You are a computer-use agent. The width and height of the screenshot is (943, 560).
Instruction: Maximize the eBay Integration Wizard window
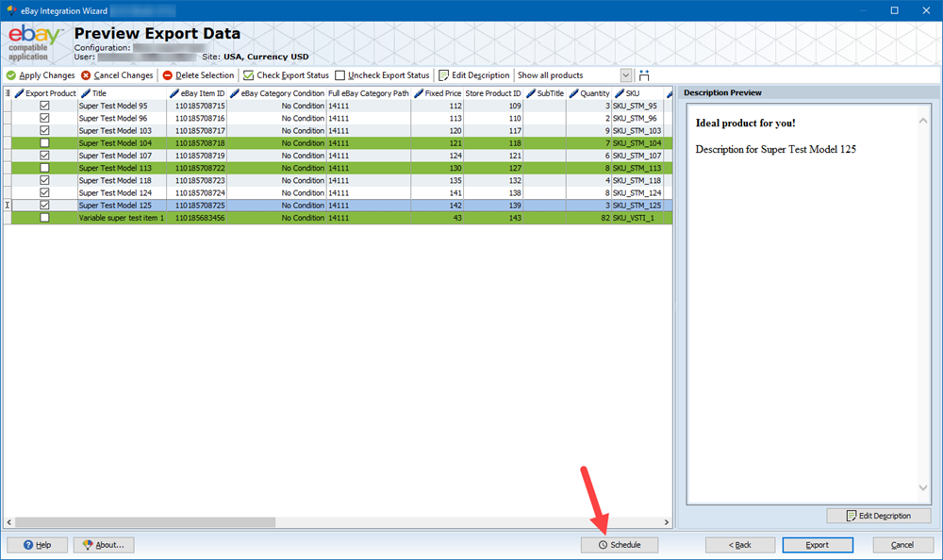(894, 10)
